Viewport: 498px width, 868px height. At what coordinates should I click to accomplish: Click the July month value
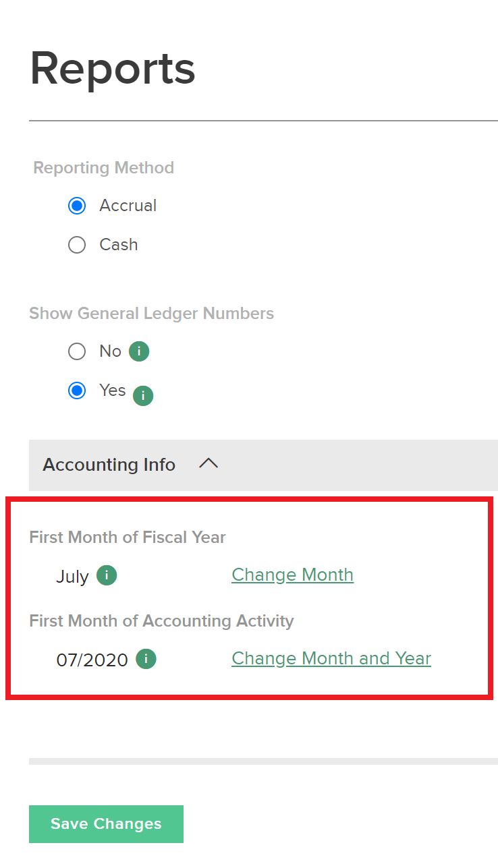pyautogui.click(x=71, y=576)
